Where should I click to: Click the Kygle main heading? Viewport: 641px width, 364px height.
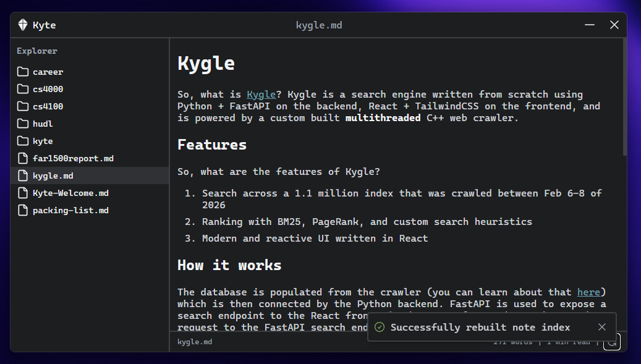[x=206, y=64]
